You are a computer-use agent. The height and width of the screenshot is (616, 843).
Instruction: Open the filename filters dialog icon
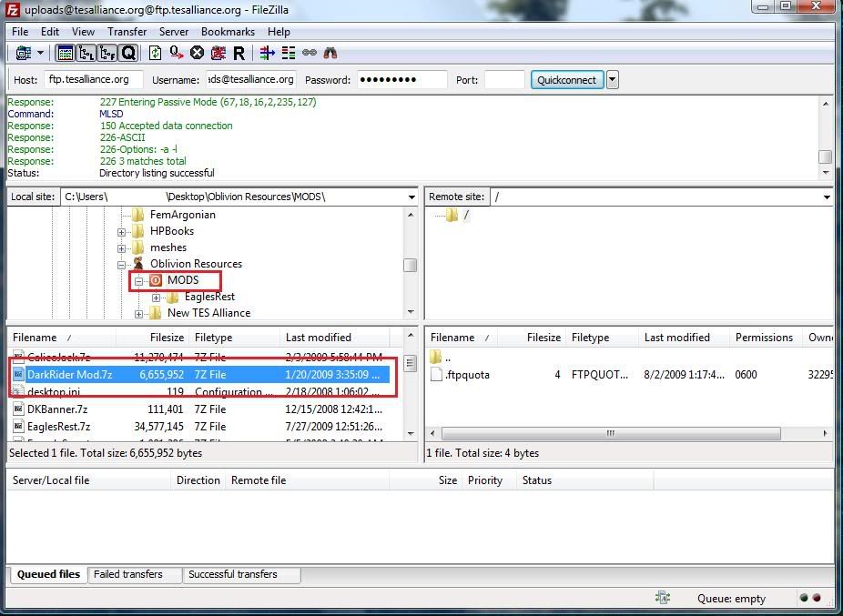pyautogui.click(x=268, y=53)
